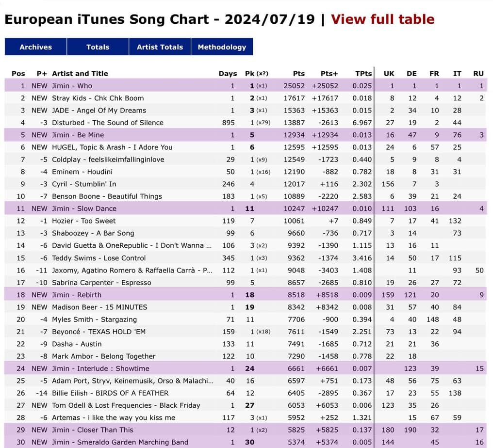Image resolution: width=493 pixels, height=448 pixels.
Task: Open the Archives tab
Action: point(35,47)
